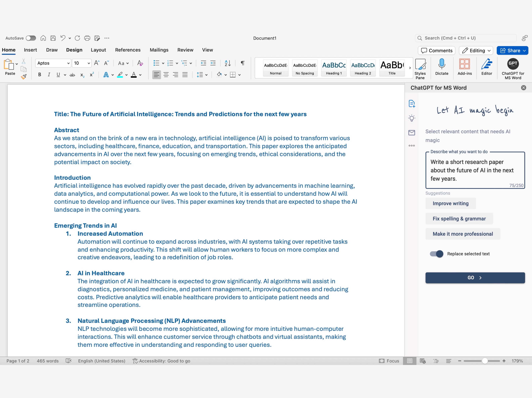Open the Comments button

click(x=436, y=51)
